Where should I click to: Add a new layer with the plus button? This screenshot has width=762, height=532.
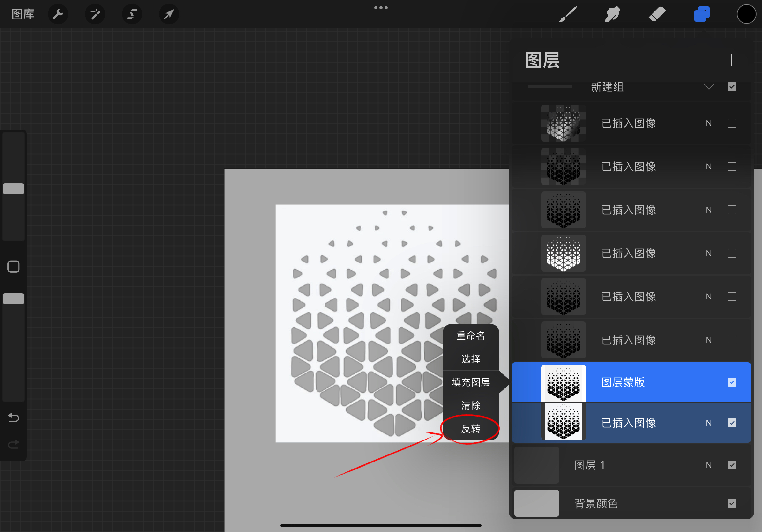pyautogui.click(x=731, y=60)
